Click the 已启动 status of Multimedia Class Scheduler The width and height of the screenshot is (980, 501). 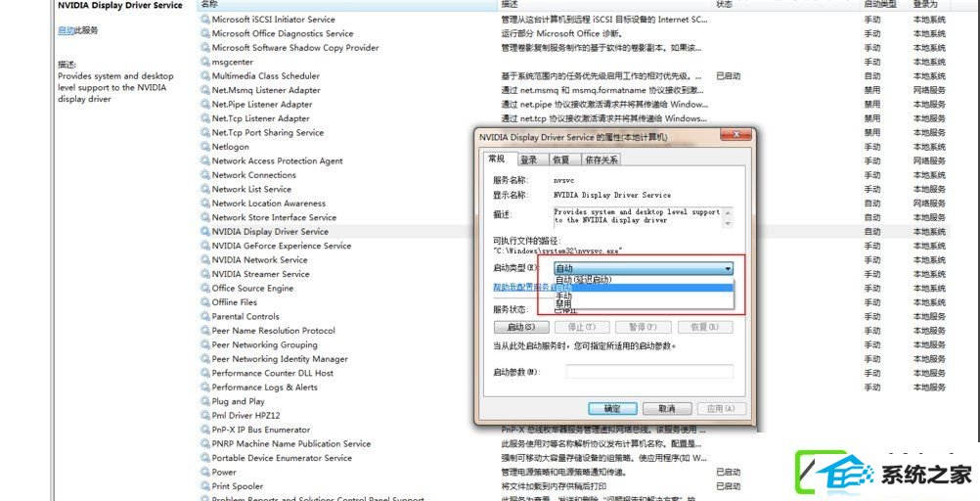point(728,76)
